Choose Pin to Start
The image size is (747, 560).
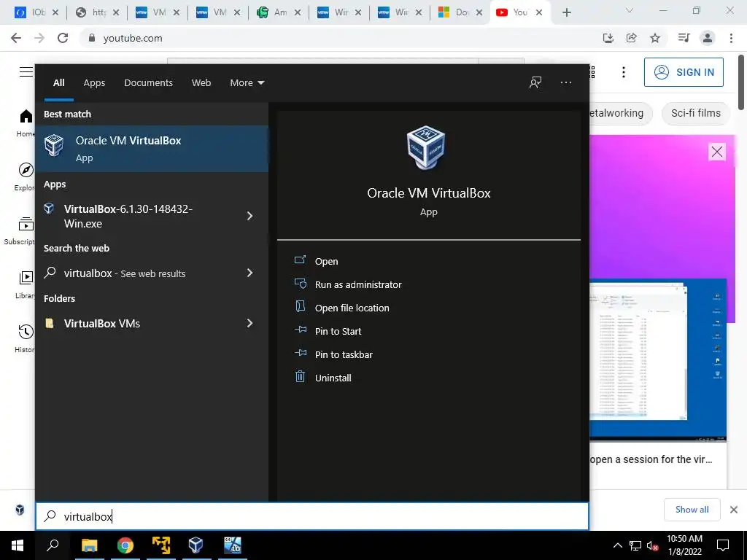[338, 332]
